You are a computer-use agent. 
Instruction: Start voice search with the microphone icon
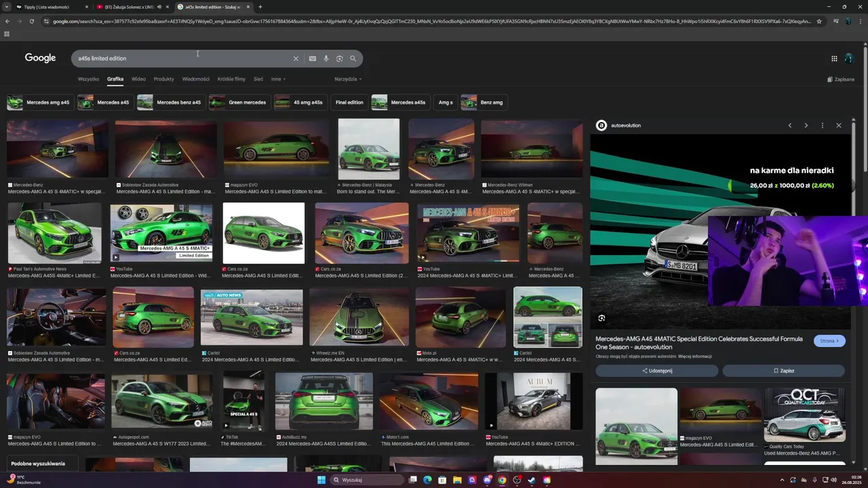(326, 58)
